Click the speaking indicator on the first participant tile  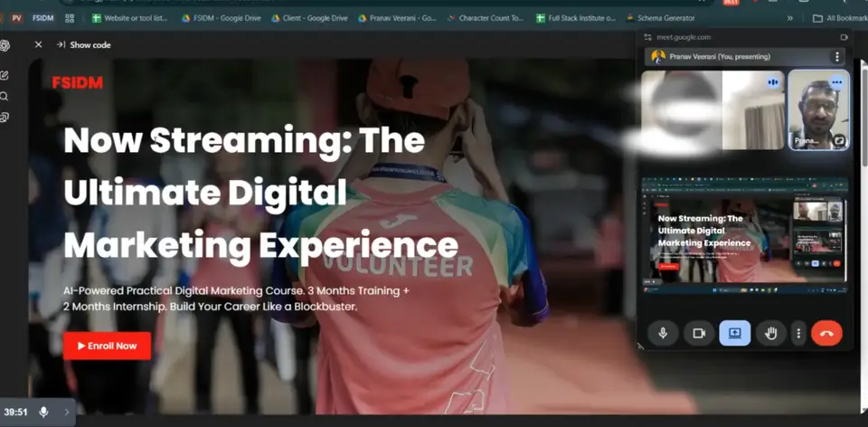[773, 82]
